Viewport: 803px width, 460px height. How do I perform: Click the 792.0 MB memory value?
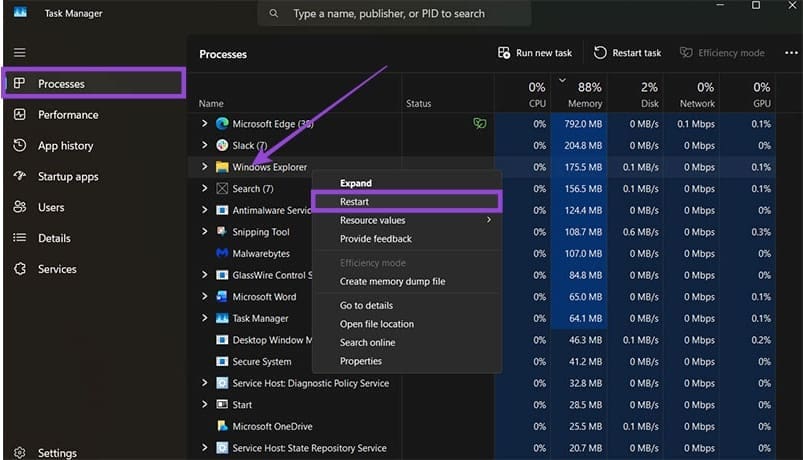pyautogui.click(x=583, y=124)
